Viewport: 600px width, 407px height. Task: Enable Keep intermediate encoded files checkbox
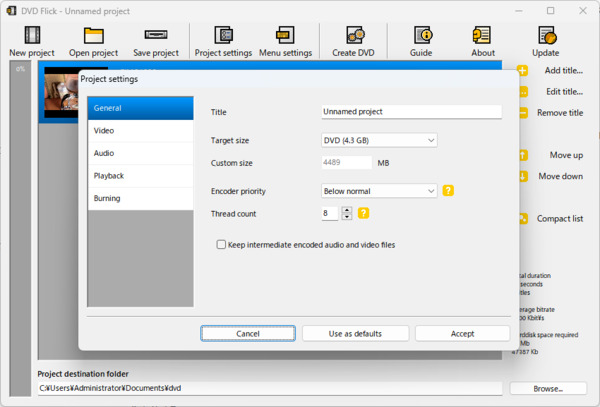pyautogui.click(x=221, y=244)
